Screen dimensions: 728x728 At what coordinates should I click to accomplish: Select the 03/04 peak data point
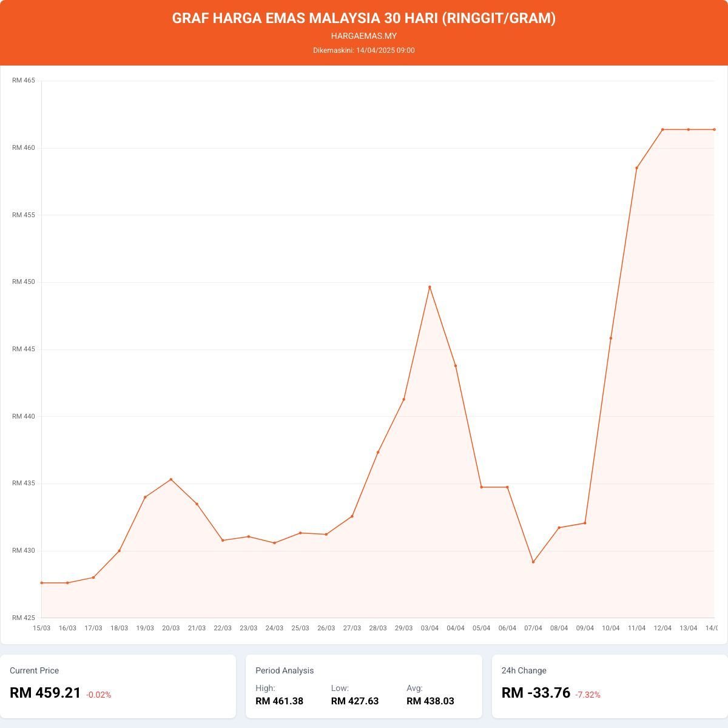(430, 287)
